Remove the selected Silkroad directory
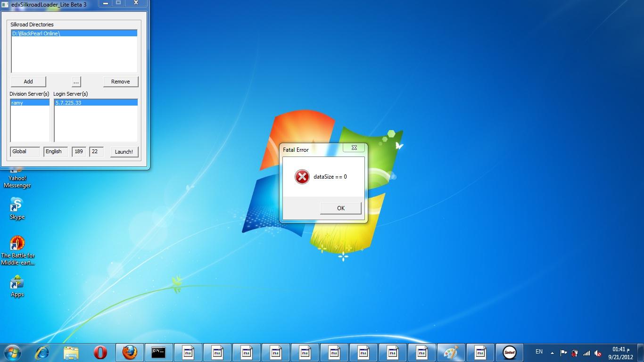Image resolution: width=644 pixels, height=362 pixels. (120, 82)
